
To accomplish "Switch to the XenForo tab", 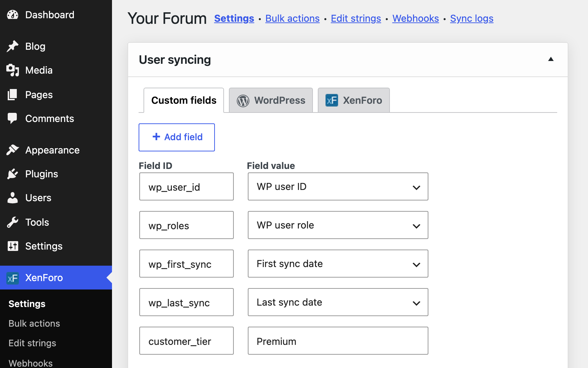I will [354, 100].
